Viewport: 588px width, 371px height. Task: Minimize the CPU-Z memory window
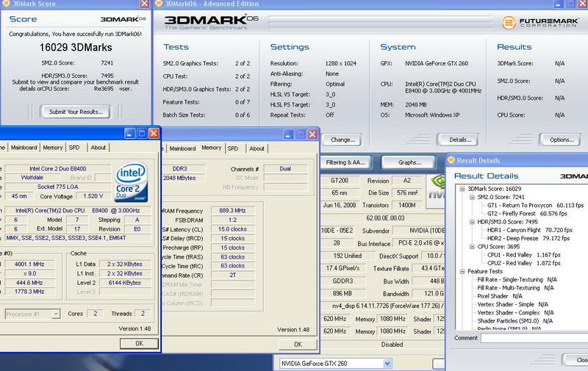pos(288,134)
